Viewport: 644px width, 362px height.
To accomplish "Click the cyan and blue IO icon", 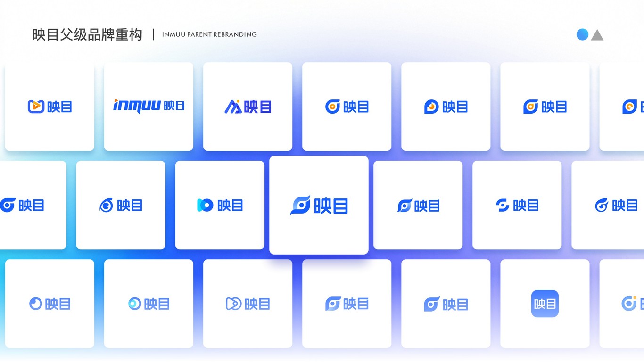I will [x=205, y=205].
